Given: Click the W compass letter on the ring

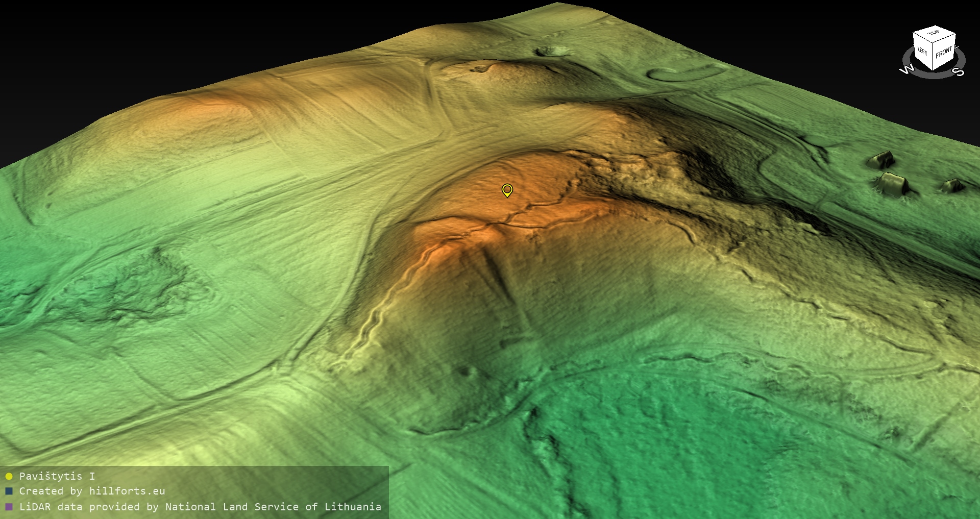Looking at the screenshot, I should (906, 70).
